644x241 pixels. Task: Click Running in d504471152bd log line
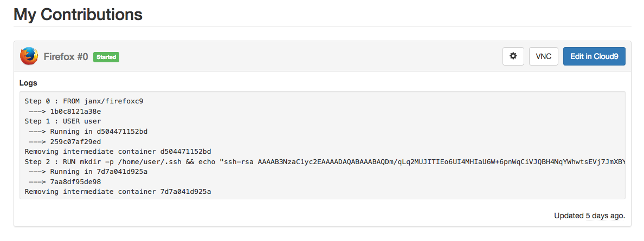tap(98, 131)
